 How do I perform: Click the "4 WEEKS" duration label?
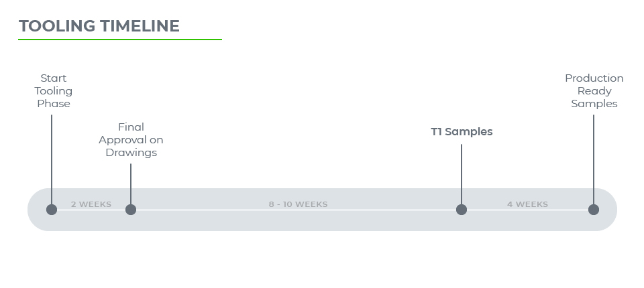pyautogui.click(x=527, y=204)
